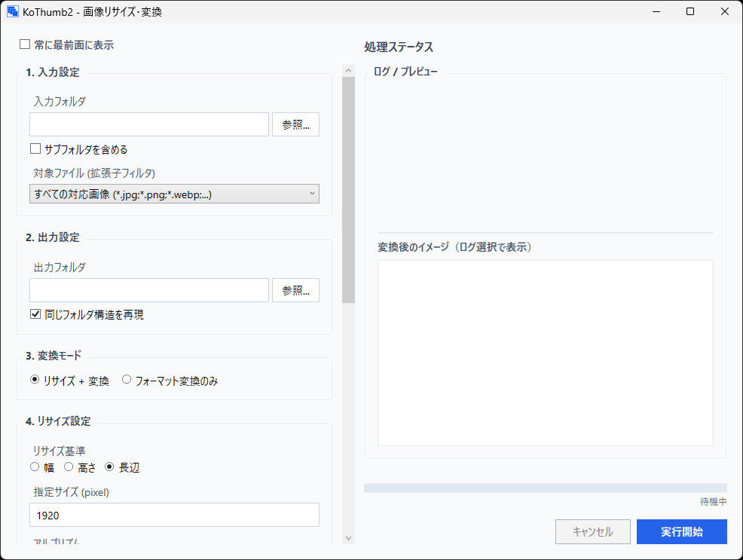This screenshot has width=743, height=560.
Task: Open the 対象ファイル extension filter dropdown
Action: (x=173, y=194)
